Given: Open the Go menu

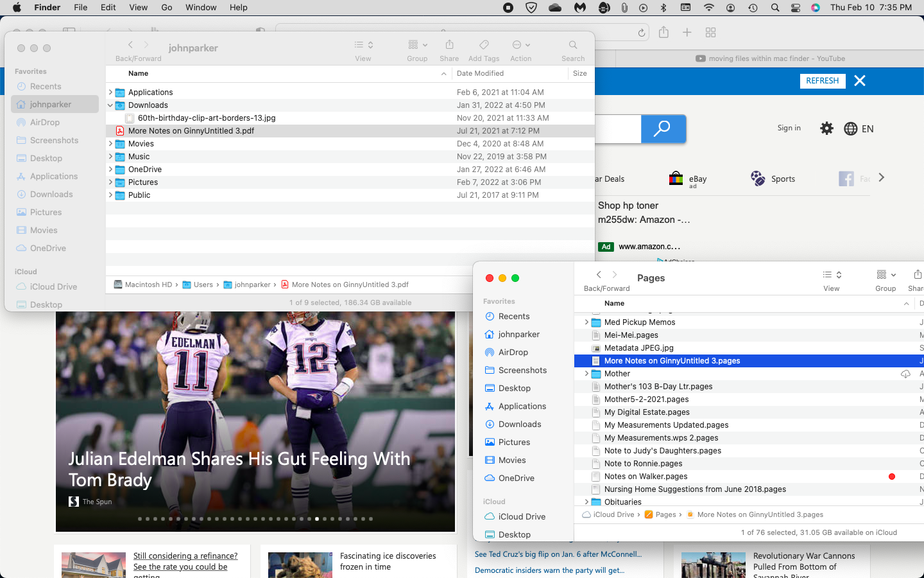Looking at the screenshot, I should point(167,8).
